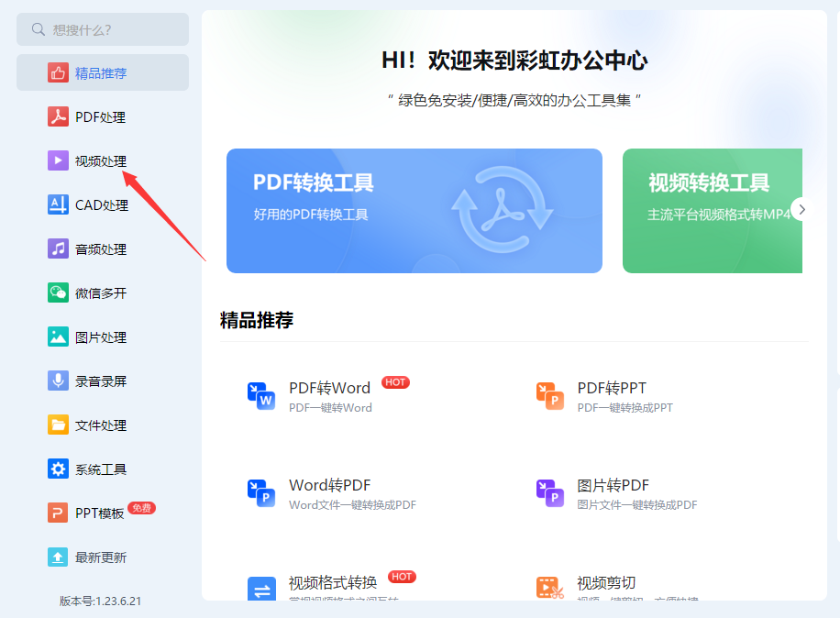Click subtitle 好用的PDF转换工具
This screenshot has width=840, height=618.
(311, 215)
